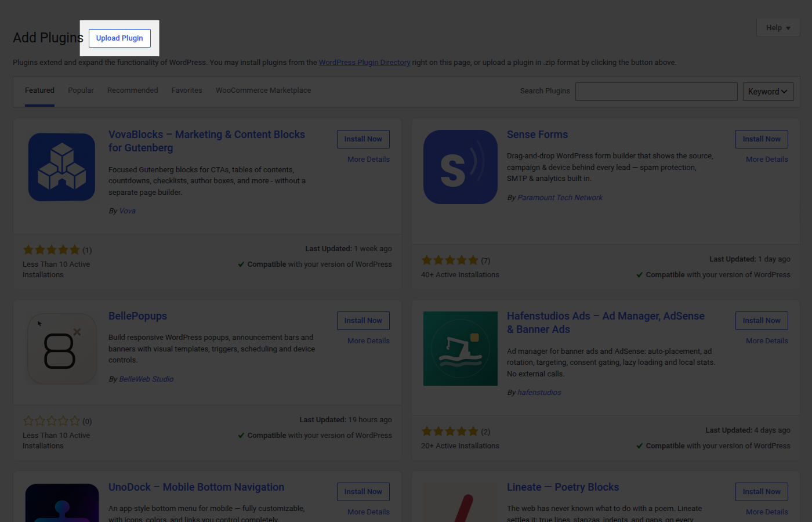Screen dimensions: 812x522
Task: Click the BellePopups plugin icon
Action: click(61, 349)
